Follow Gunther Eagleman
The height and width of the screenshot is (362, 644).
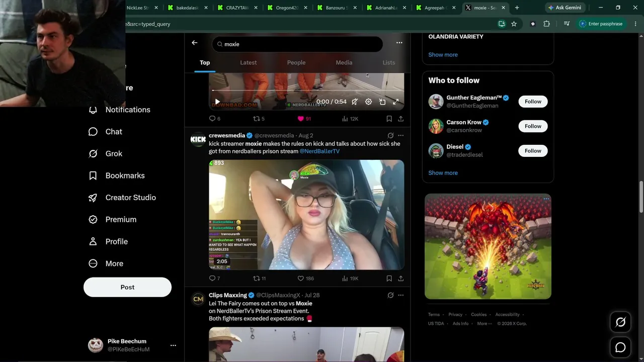(533, 102)
